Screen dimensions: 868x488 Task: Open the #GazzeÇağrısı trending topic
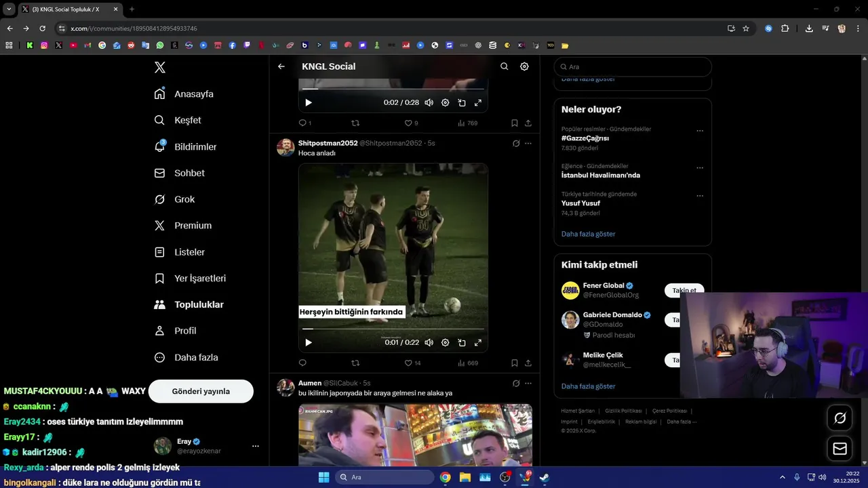(585, 138)
